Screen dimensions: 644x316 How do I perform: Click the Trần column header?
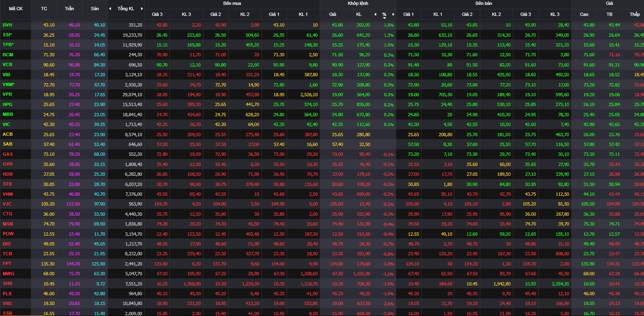(x=69, y=9)
